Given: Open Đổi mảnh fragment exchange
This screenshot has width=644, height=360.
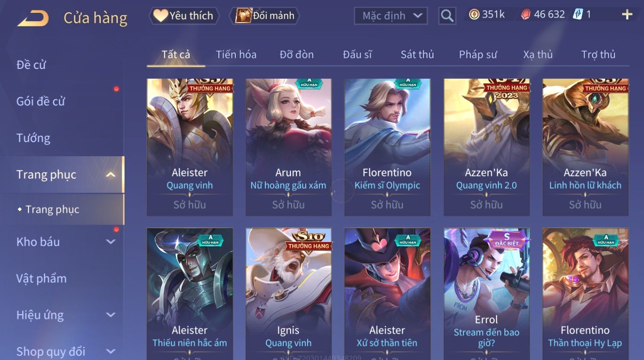Looking at the screenshot, I should point(264,16).
